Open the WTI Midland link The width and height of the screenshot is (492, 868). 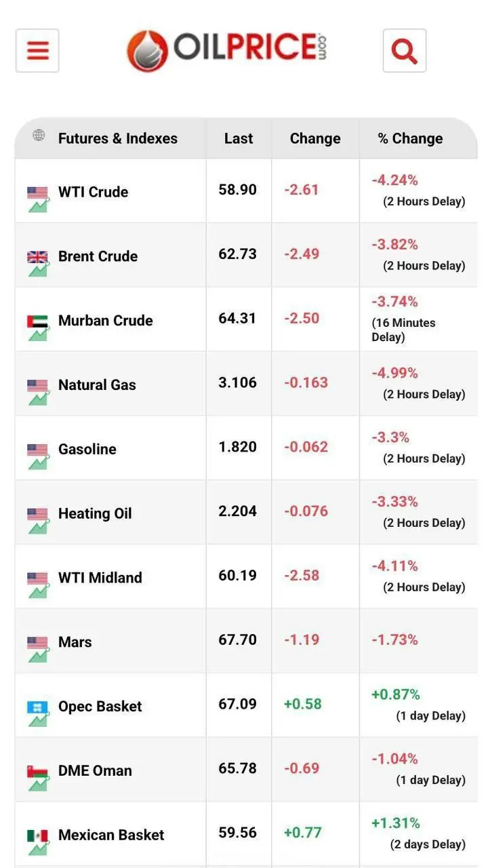[100, 578]
